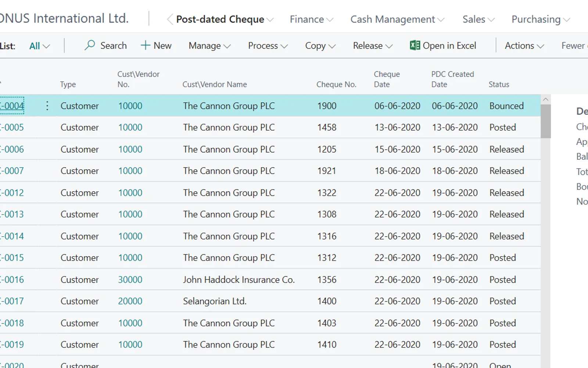The width and height of the screenshot is (588, 368).
Task: Click Cheque Date column header
Action: 387,79
